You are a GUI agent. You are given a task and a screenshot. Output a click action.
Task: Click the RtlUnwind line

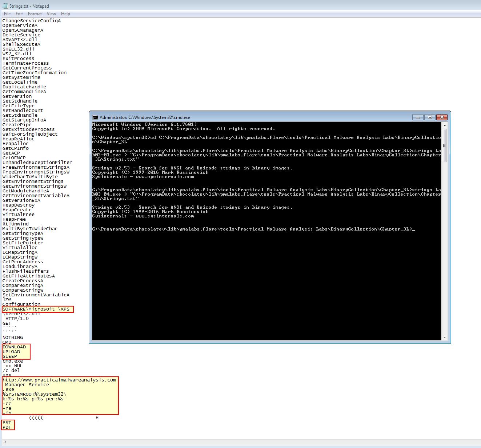[x=16, y=224]
